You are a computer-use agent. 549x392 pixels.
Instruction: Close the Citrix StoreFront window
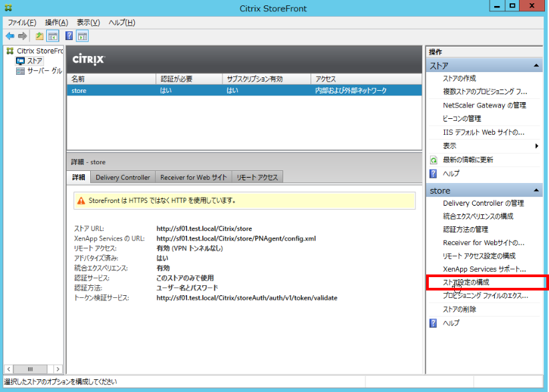coord(532,5)
